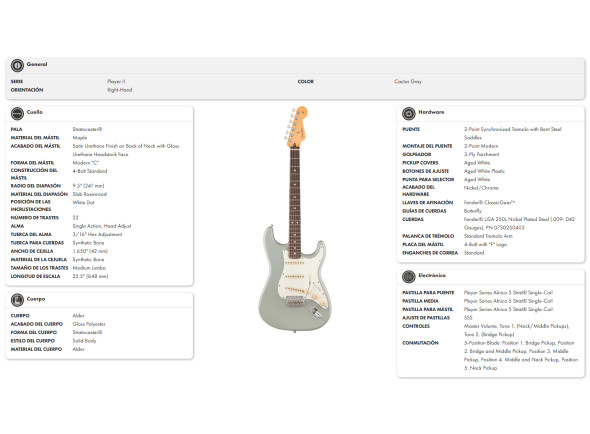Click the '4-Bolt Standard' value
Screen dimensions: 590x434
point(90,171)
